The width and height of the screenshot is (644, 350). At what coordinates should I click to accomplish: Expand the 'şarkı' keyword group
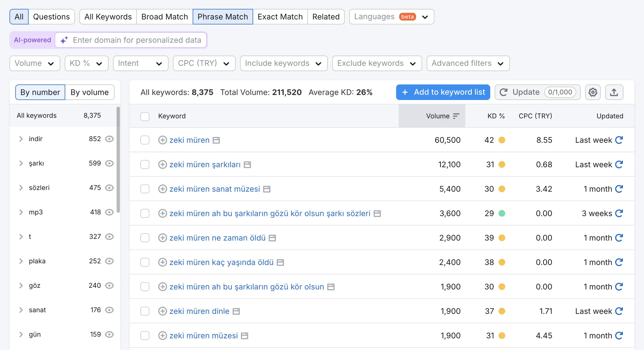tap(21, 163)
